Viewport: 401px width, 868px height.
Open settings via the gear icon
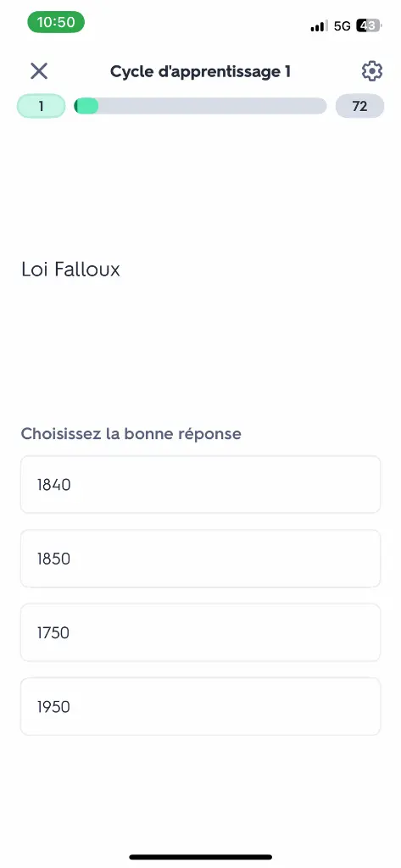coord(371,71)
